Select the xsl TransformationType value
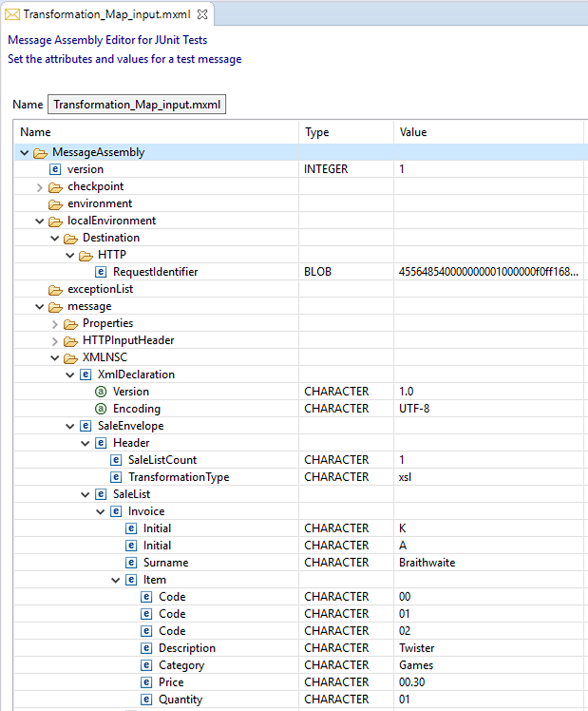Viewport: 588px width, 711px height. (405, 477)
